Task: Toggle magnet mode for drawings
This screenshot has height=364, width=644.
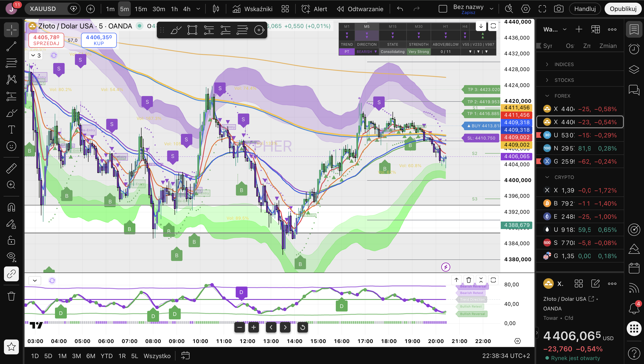Action: point(11,207)
